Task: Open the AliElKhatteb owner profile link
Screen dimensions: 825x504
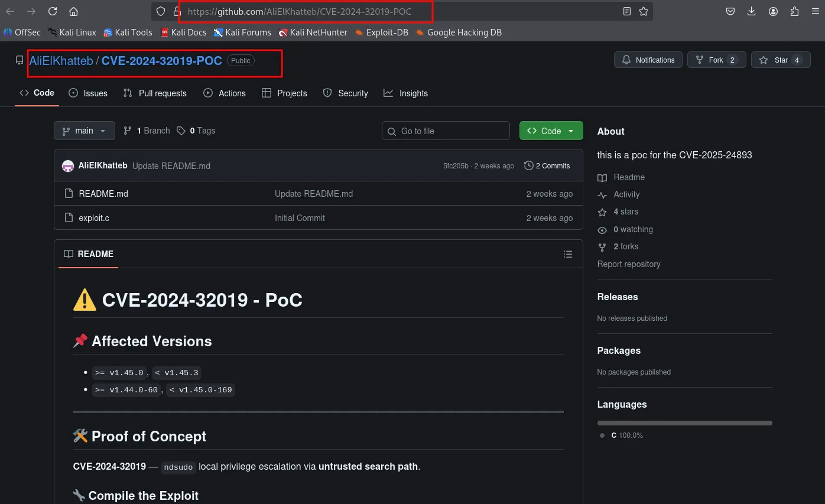Action: coord(61,60)
